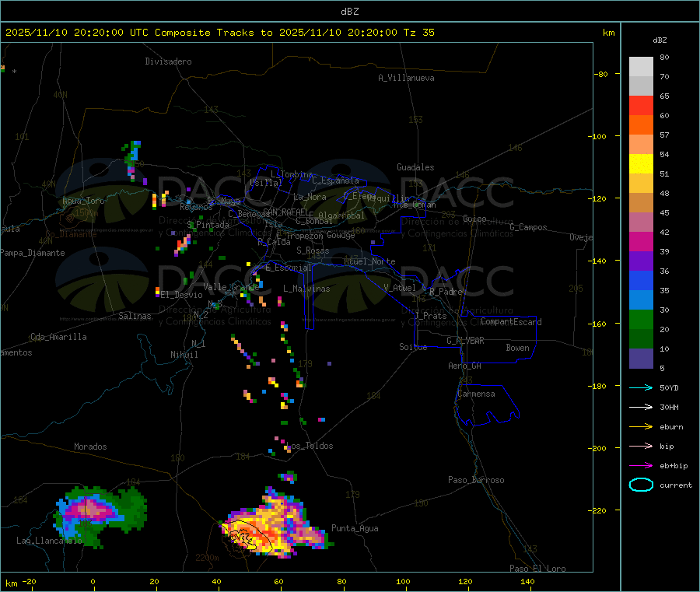The image size is (700, 592).
Task: Click the C_Española map label
Action: 335,180
